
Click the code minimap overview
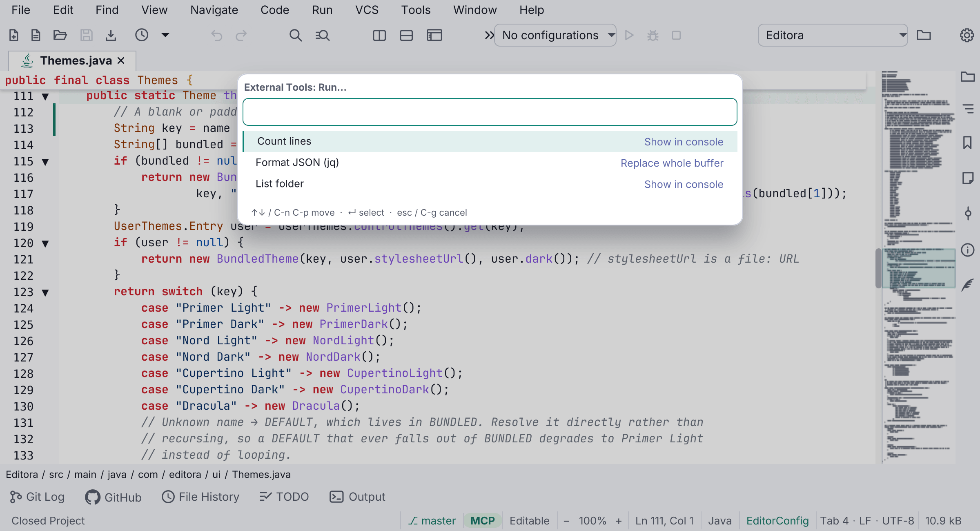tap(919, 268)
